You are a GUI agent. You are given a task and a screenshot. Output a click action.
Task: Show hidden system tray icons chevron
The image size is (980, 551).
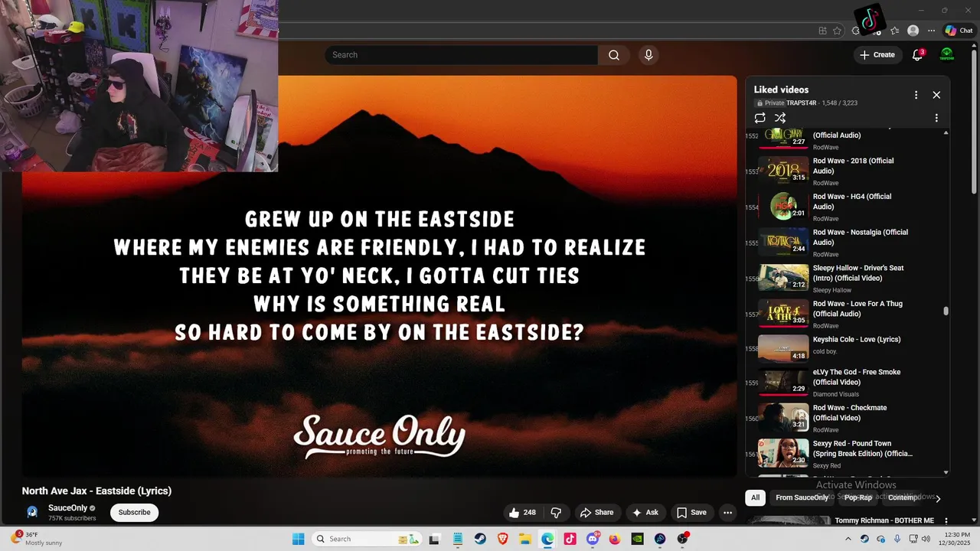pyautogui.click(x=848, y=539)
